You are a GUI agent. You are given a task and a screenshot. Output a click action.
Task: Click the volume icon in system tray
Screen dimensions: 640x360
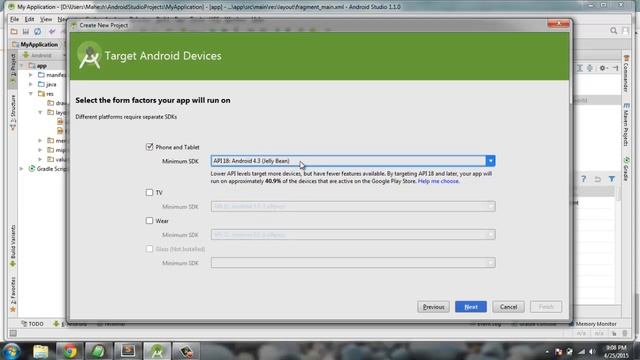tap(592, 351)
